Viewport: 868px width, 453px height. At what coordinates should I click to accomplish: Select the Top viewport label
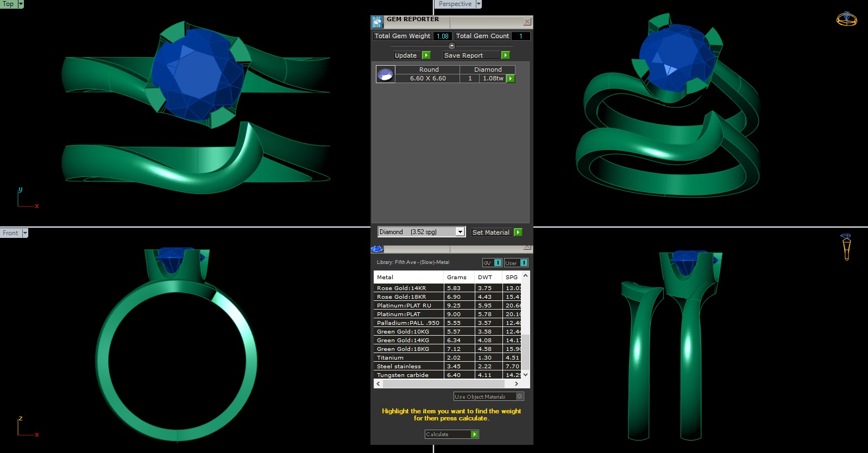coord(9,4)
